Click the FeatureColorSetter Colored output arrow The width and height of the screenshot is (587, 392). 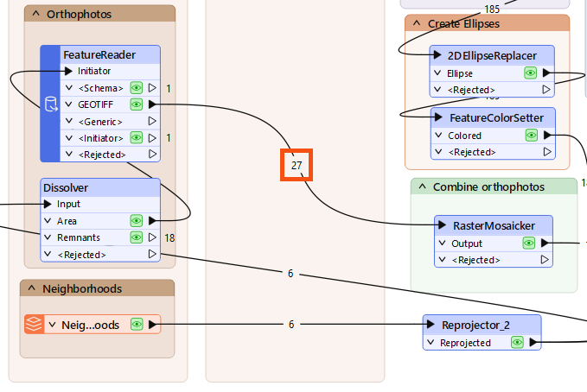point(548,136)
